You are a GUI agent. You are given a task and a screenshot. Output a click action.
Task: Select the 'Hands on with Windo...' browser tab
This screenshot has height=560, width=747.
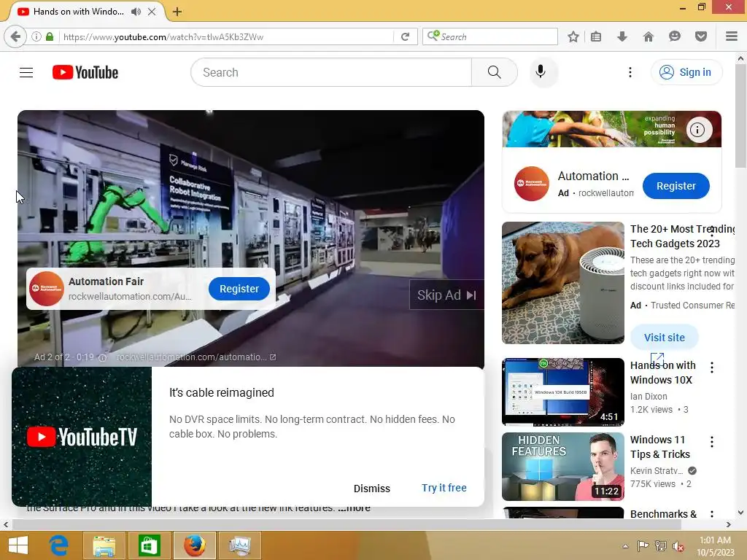click(79, 12)
